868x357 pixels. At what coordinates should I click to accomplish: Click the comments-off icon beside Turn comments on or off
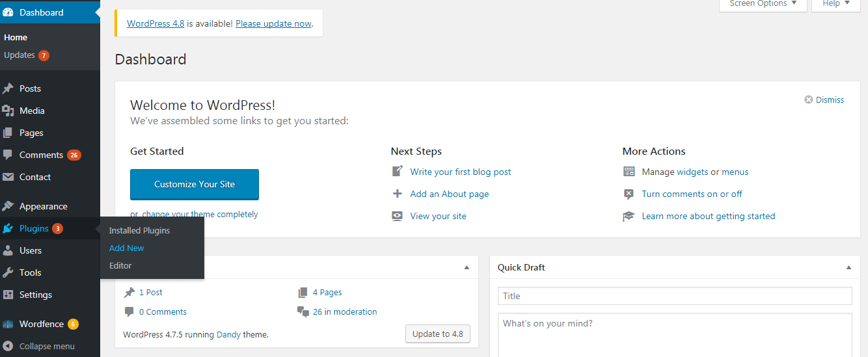629,194
